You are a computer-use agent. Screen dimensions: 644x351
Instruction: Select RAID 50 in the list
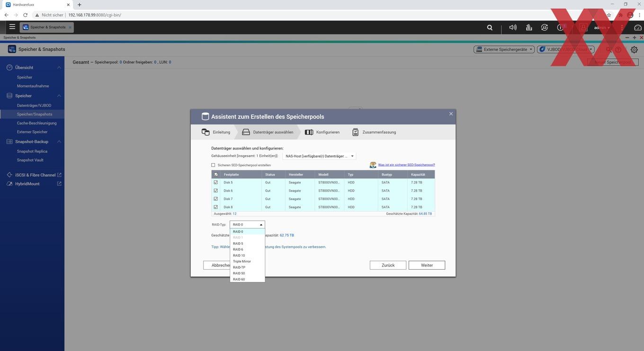(x=247, y=273)
